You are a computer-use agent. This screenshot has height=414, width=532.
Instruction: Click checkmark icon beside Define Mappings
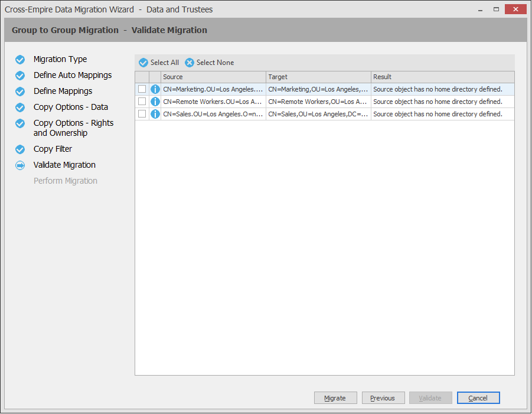(20, 92)
